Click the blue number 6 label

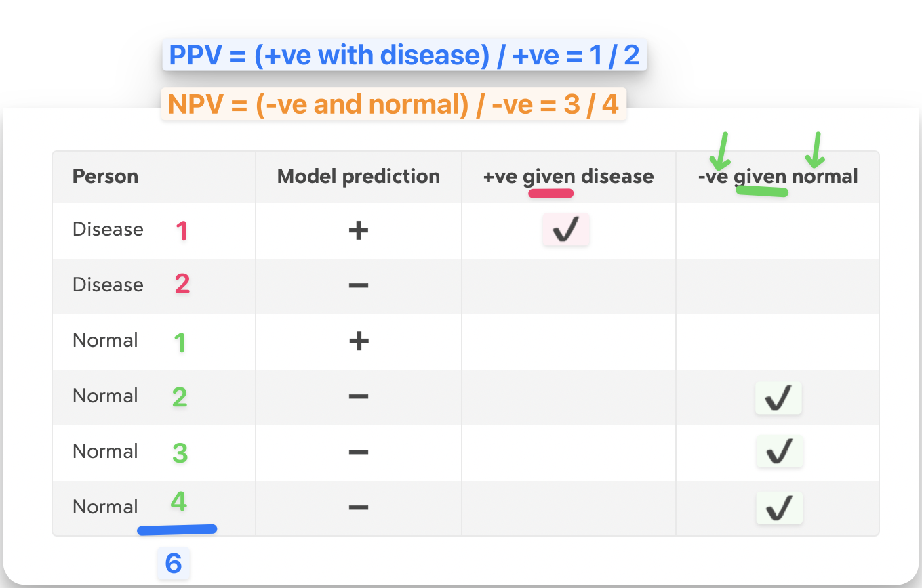tap(174, 564)
